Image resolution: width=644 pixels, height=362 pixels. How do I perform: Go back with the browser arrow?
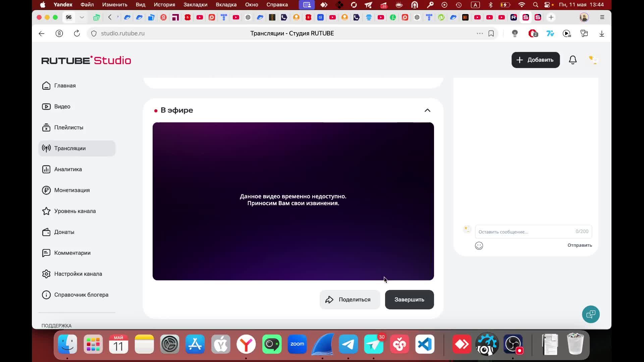coord(42,34)
